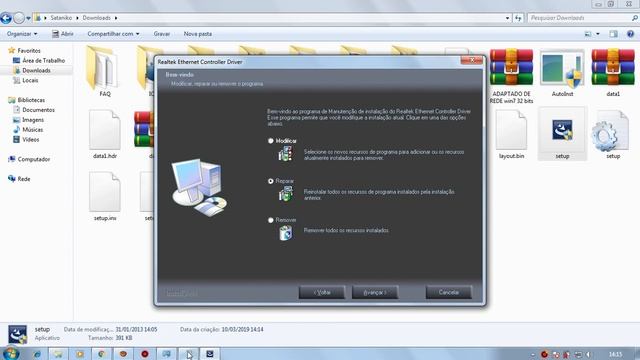640x360 pixels.
Task: Select Computador in navigation pane
Action: coord(33,159)
